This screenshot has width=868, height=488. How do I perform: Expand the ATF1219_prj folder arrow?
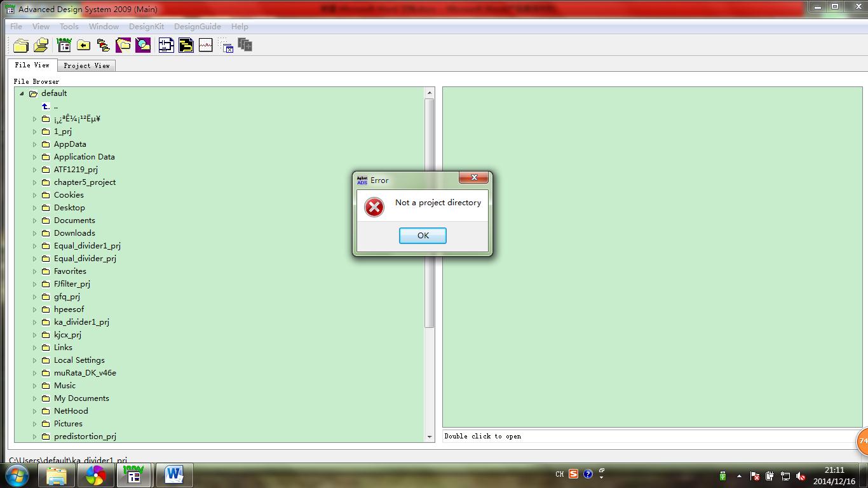coord(35,170)
